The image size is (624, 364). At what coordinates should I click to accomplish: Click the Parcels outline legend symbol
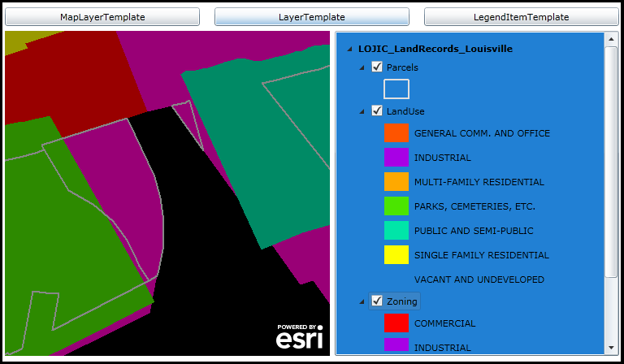(x=396, y=89)
